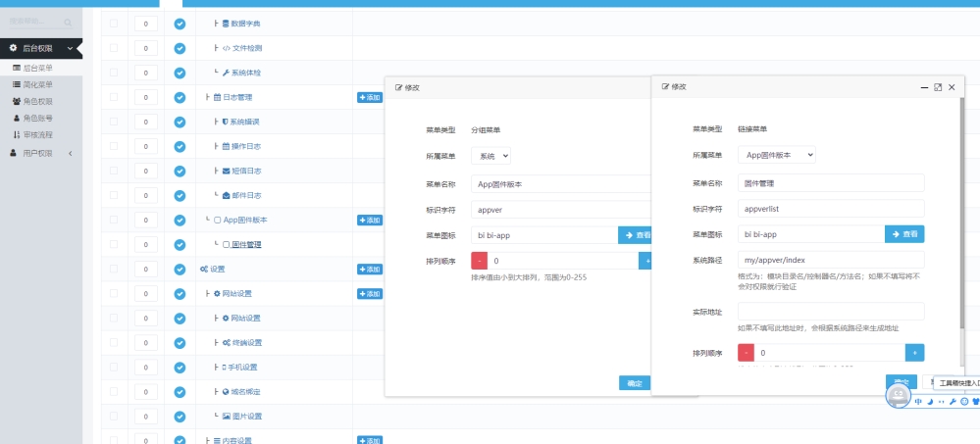Click the picture icon beside 图片设置

(227, 417)
